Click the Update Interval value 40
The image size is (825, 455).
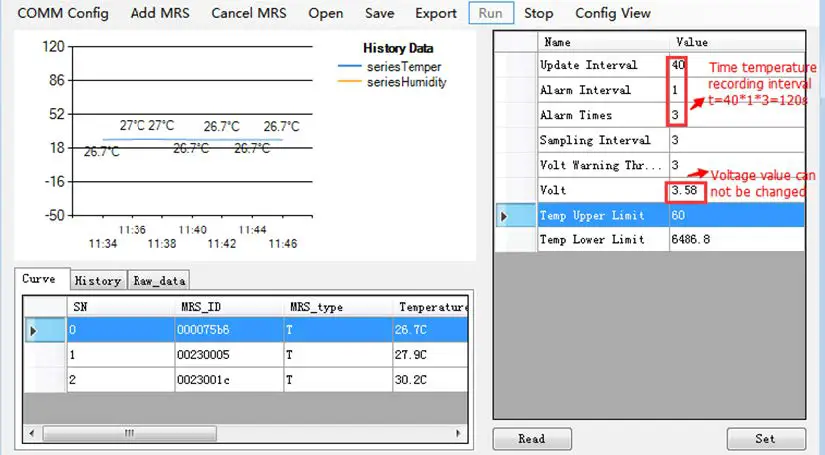pyautogui.click(x=737, y=65)
